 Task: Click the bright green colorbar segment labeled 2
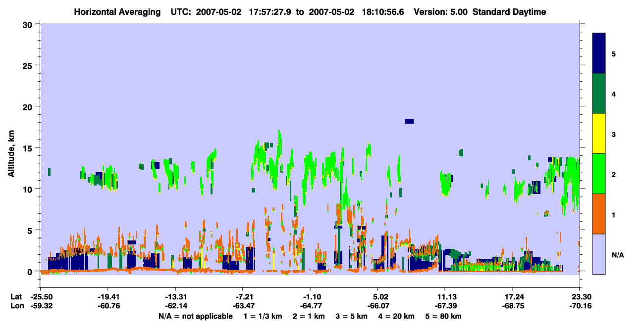599,174
